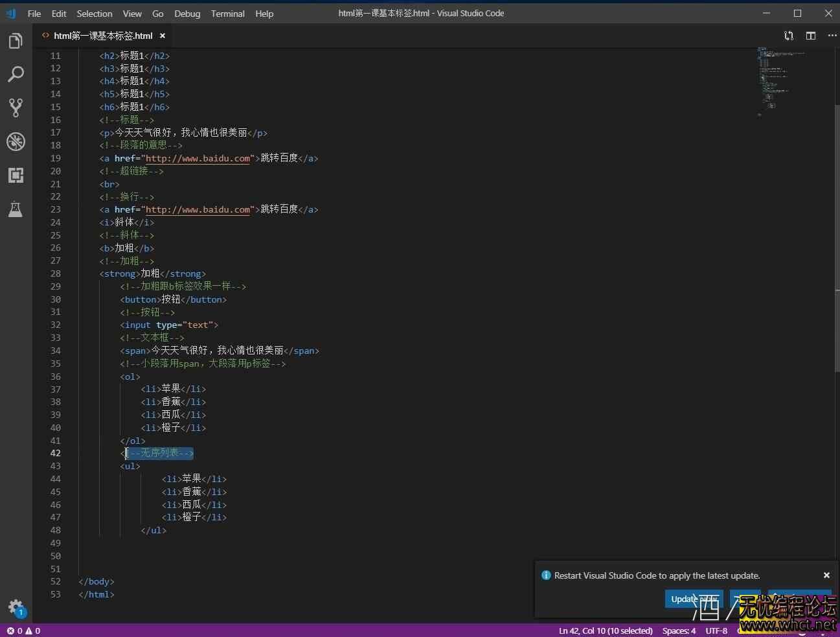Open the Debug view icon
This screenshot has height=637, width=840.
(x=16, y=141)
